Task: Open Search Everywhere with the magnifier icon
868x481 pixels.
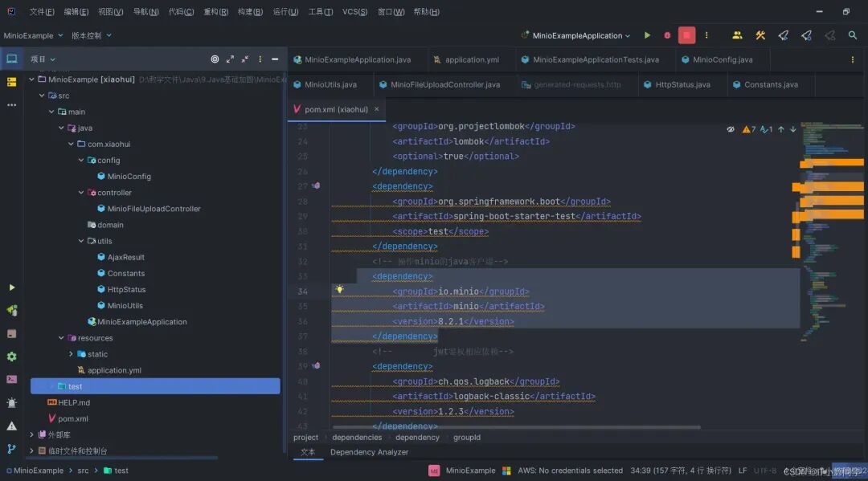Action: (x=852, y=35)
